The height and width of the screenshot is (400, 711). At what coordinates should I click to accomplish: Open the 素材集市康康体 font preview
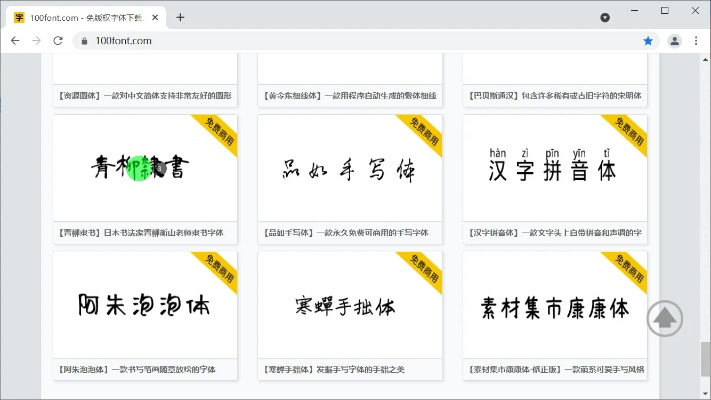[x=555, y=305]
